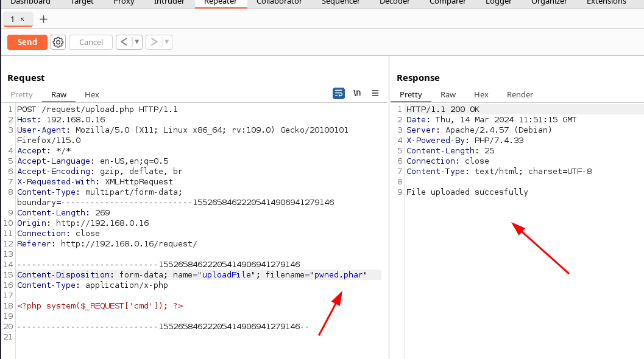Click HTTP/1.1 200 OK status line
Image resolution: width=644 pixels, height=359 pixels.
tap(443, 110)
